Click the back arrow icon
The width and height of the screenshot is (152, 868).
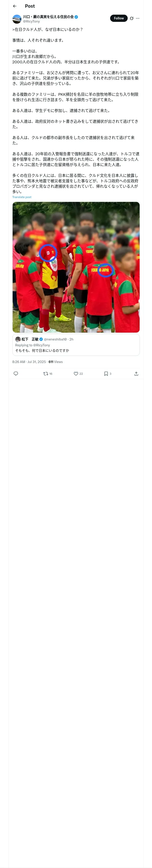15,6
